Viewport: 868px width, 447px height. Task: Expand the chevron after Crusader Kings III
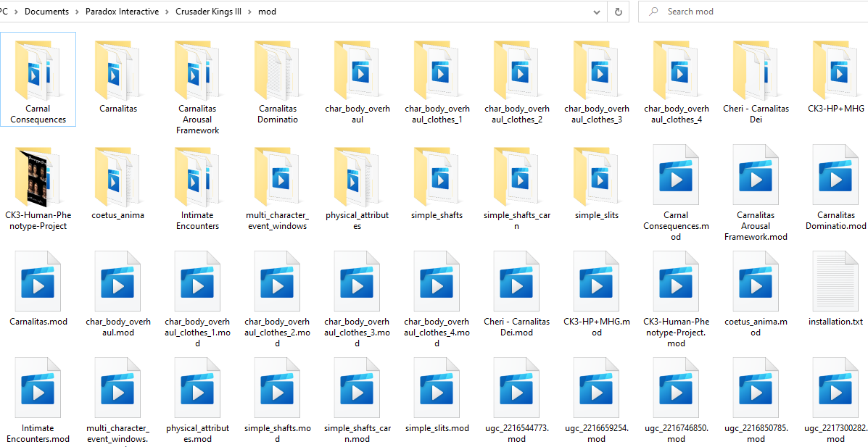[249, 12]
